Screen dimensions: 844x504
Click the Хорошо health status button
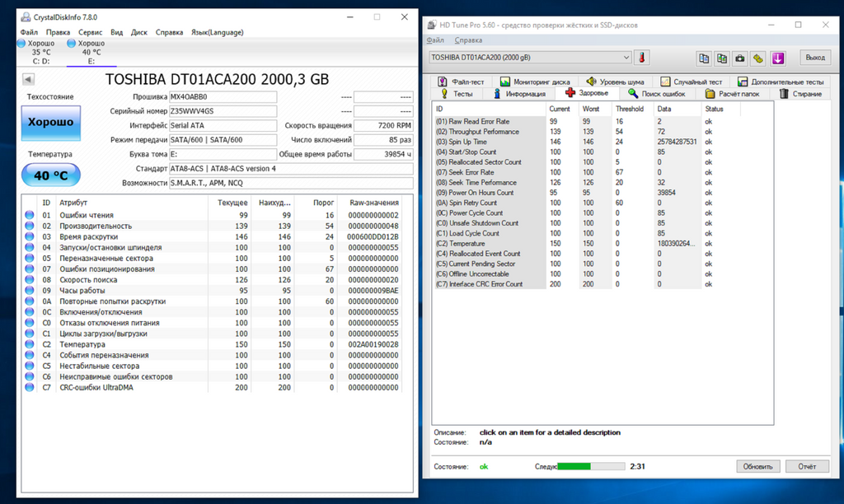point(50,123)
